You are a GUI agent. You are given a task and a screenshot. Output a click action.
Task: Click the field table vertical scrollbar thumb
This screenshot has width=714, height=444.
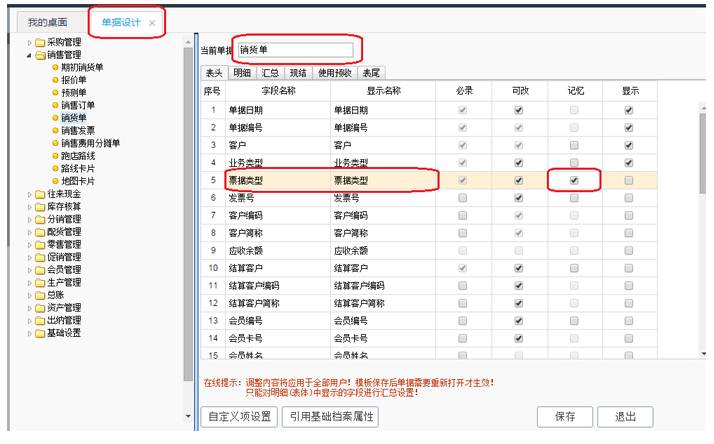click(704, 152)
